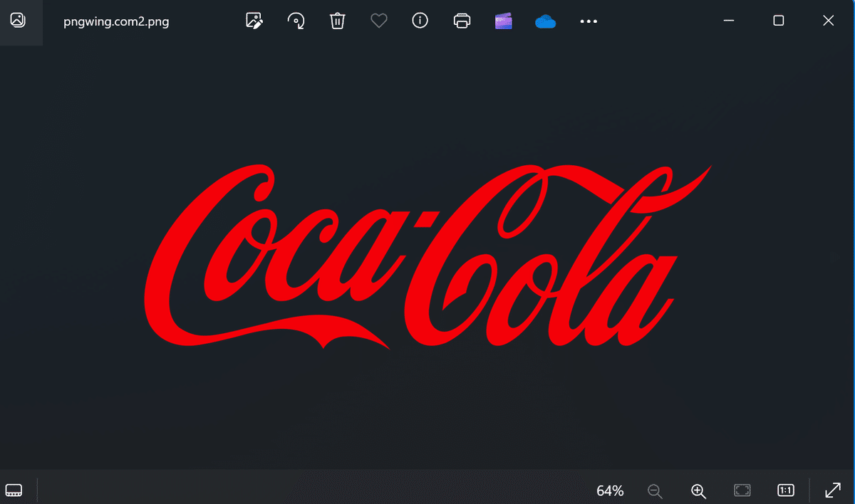
Task: Mark the image as favorite with the heart
Action: [379, 21]
